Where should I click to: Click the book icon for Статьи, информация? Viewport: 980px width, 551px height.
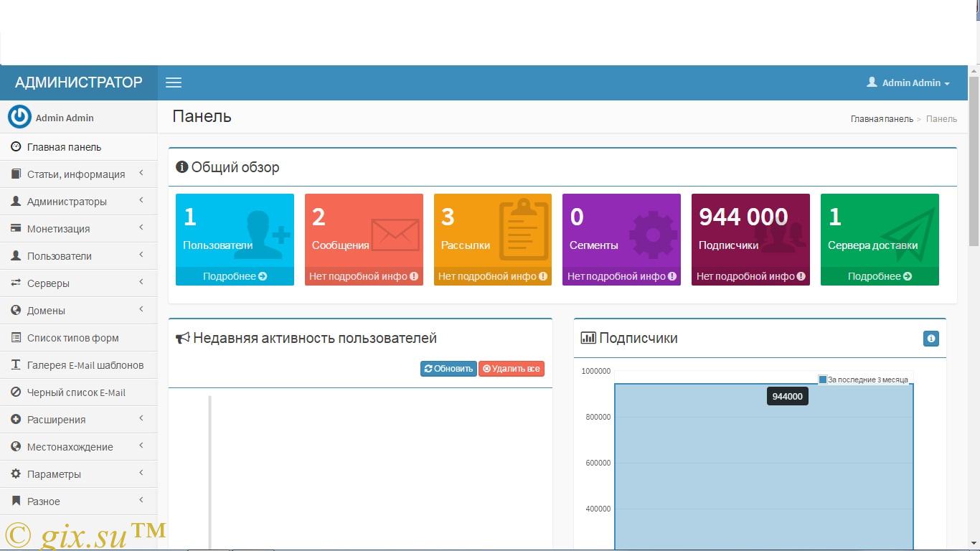(16, 174)
